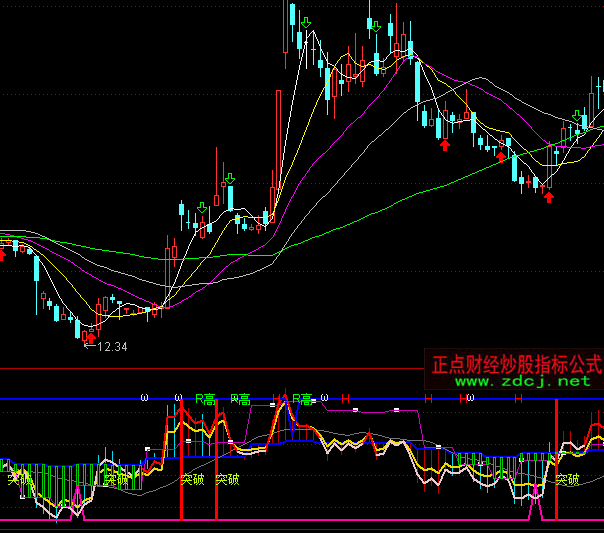604x533 pixels.
Task: Select the leftmost 突破 label in indicator panel
Action: [20, 479]
